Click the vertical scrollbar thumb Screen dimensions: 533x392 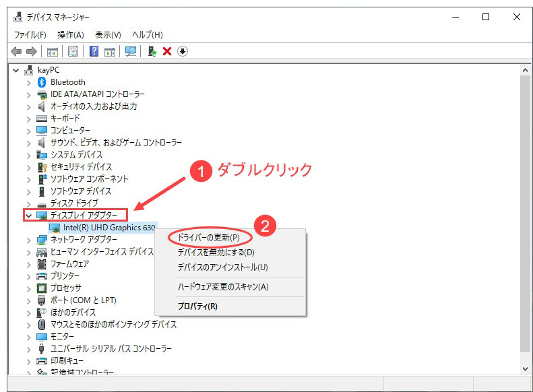[x=525, y=214]
